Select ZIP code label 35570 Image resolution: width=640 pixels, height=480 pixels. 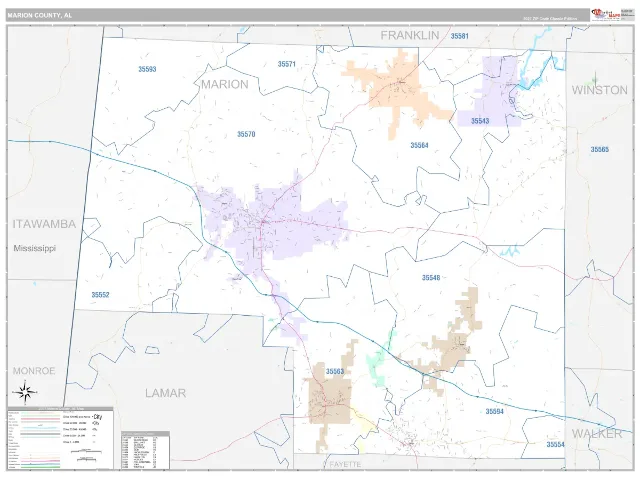click(x=246, y=134)
